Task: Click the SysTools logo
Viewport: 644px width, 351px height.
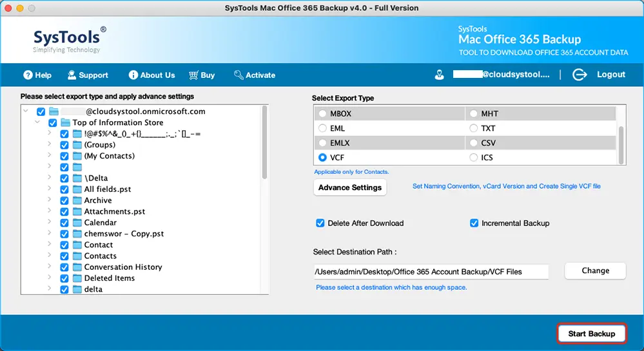Action: (70, 40)
